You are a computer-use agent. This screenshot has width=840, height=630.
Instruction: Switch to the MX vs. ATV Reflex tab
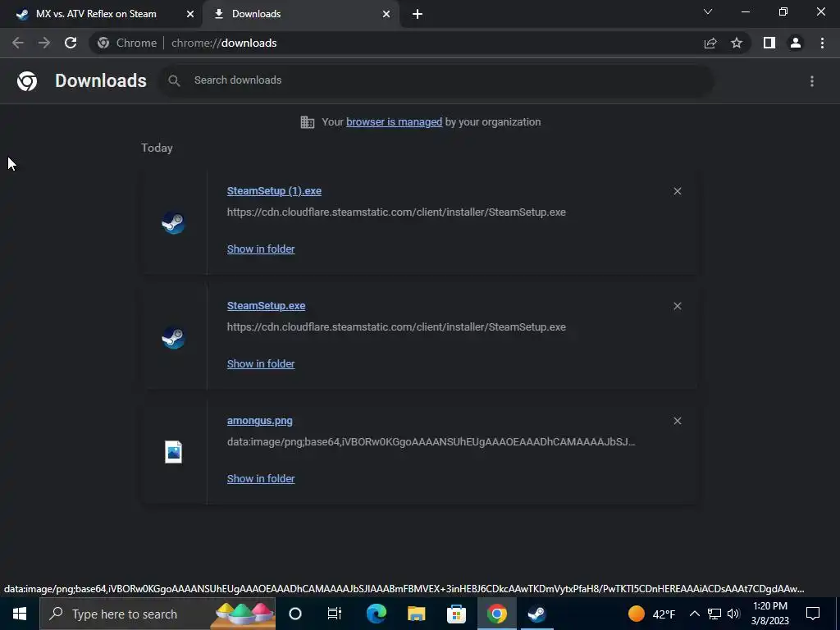(x=101, y=14)
